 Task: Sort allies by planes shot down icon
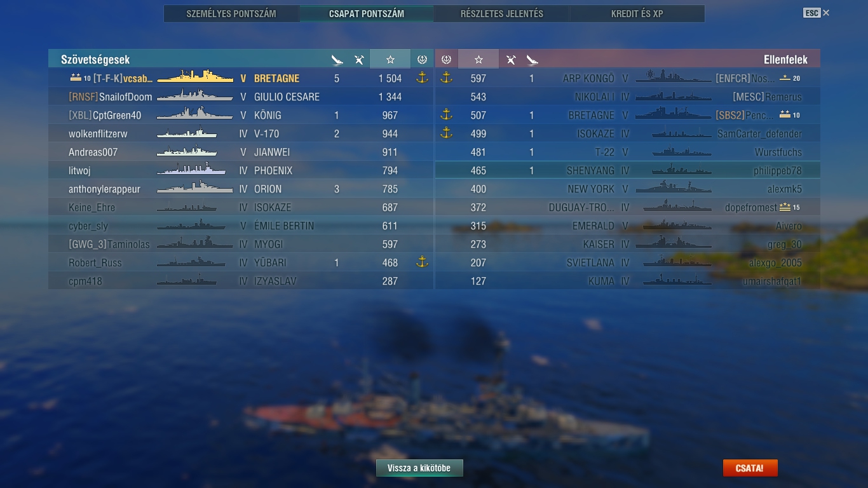click(359, 60)
